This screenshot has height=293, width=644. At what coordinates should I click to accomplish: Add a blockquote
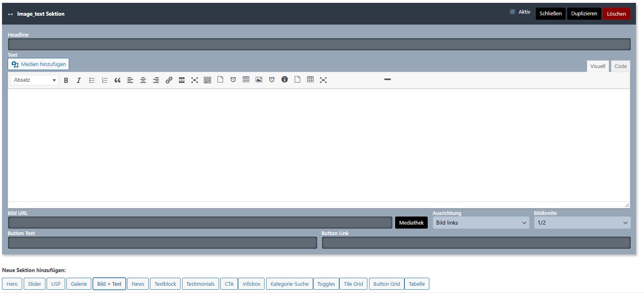coord(117,80)
